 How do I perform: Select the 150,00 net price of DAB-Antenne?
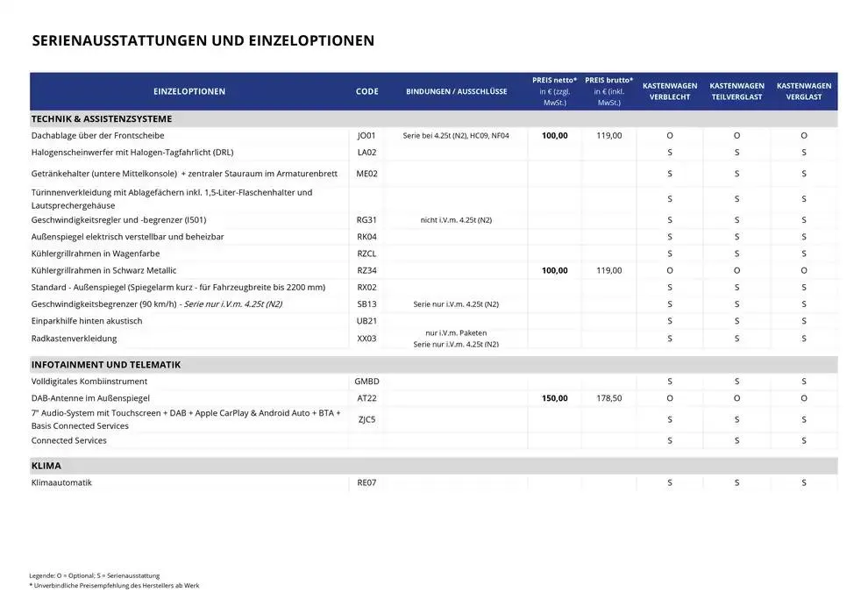pos(554,398)
